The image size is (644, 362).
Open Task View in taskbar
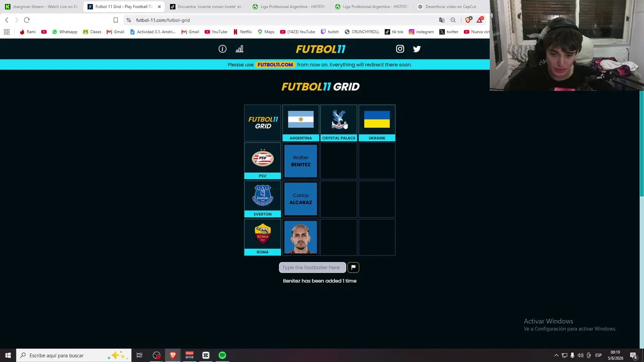(139, 355)
